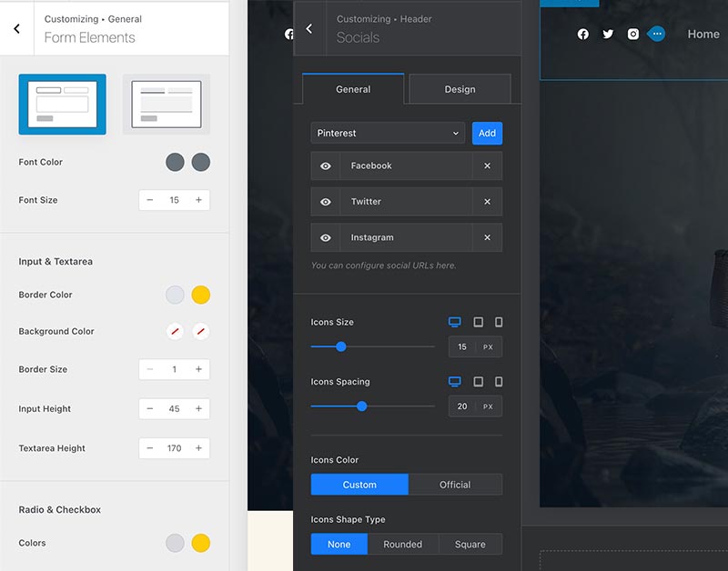Image resolution: width=728 pixels, height=571 pixels.
Task: Toggle Facebook visibility eye icon
Action: click(x=326, y=165)
